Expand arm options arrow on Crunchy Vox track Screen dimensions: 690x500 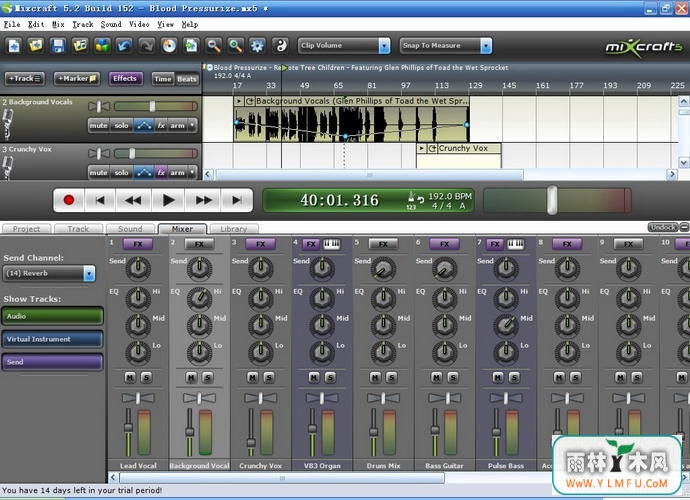click(x=192, y=173)
